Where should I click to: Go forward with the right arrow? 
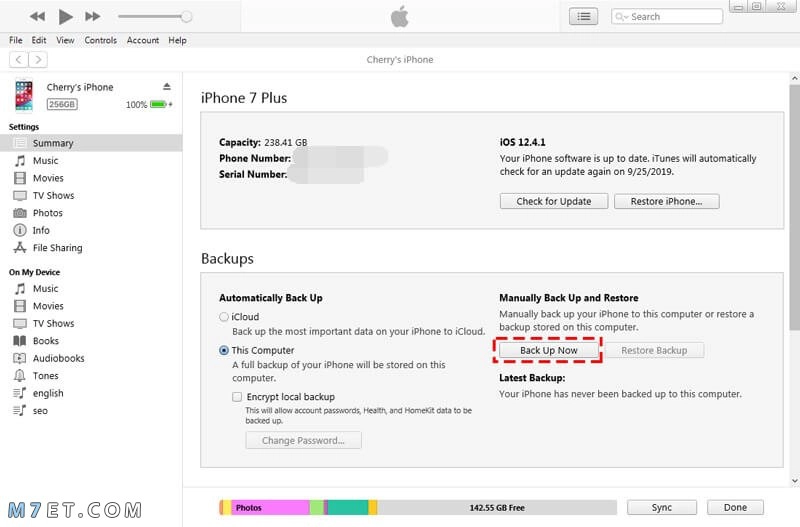click(38, 60)
